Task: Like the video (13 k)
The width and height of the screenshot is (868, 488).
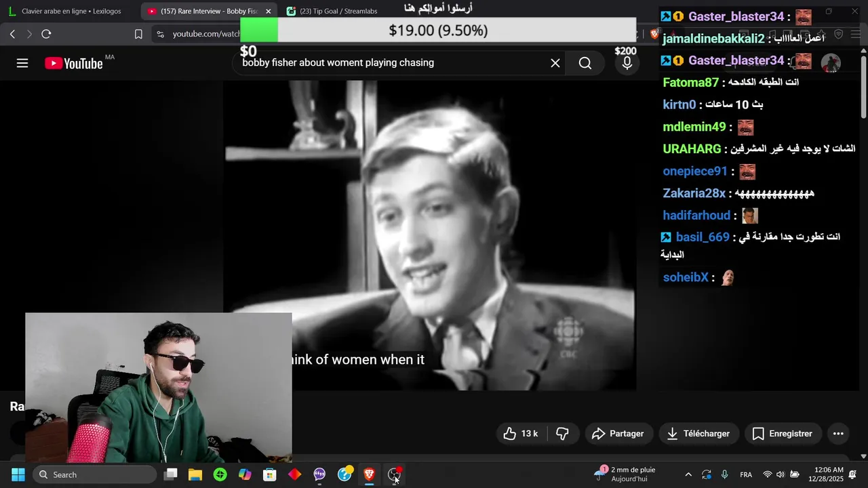Action: pos(520,434)
